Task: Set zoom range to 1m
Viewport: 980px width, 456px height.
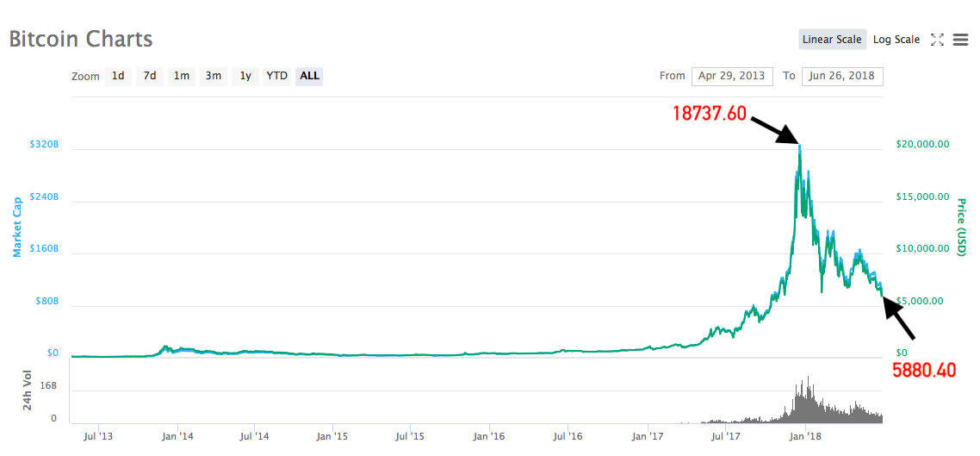Action: pyautogui.click(x=181, y=76)
